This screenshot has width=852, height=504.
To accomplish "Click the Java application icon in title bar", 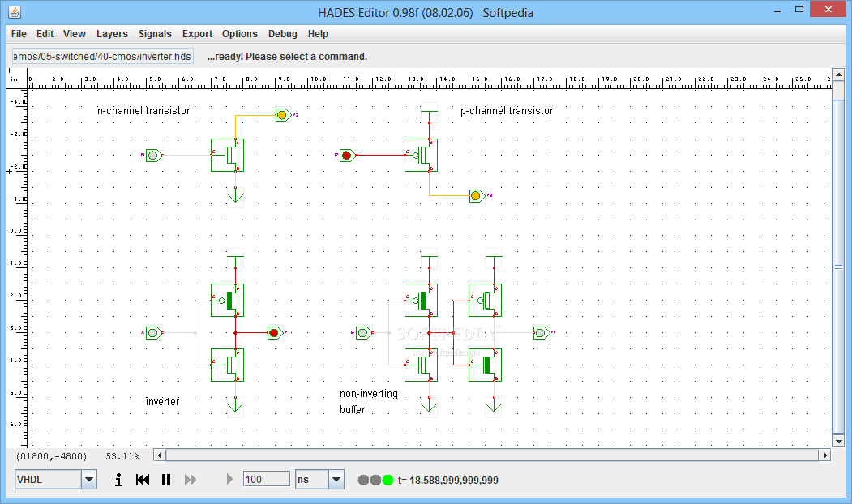I will tap(15, 12).
